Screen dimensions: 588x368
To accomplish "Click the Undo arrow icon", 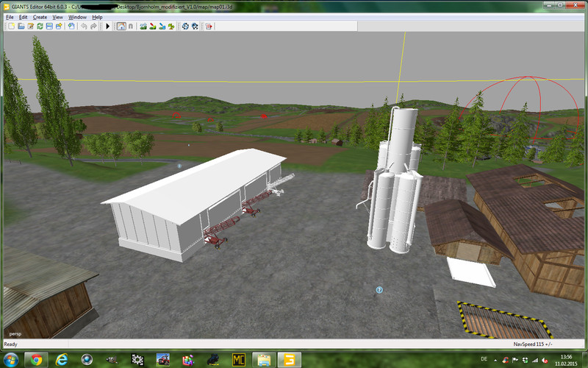I will 84,26.
